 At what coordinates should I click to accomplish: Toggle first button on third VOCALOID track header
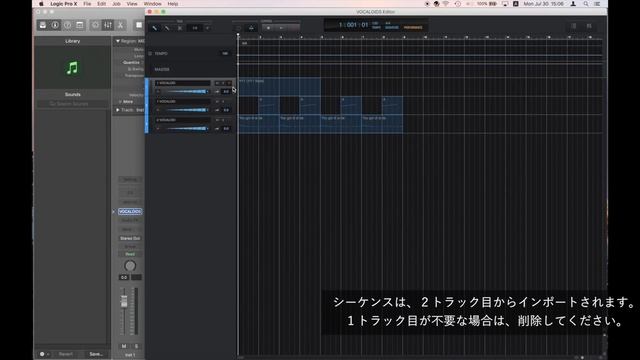point(217,120)
